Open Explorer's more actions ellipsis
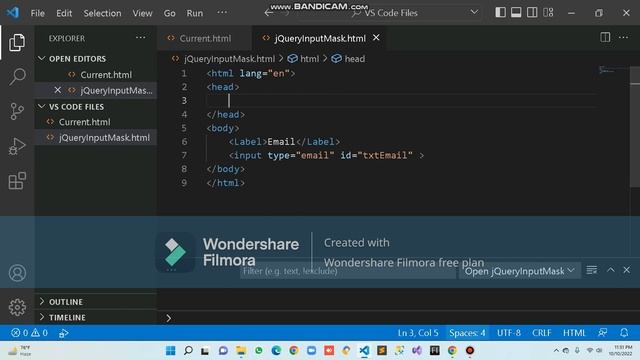The height and width of the screenshot is (360, 640). pos(140,38)
